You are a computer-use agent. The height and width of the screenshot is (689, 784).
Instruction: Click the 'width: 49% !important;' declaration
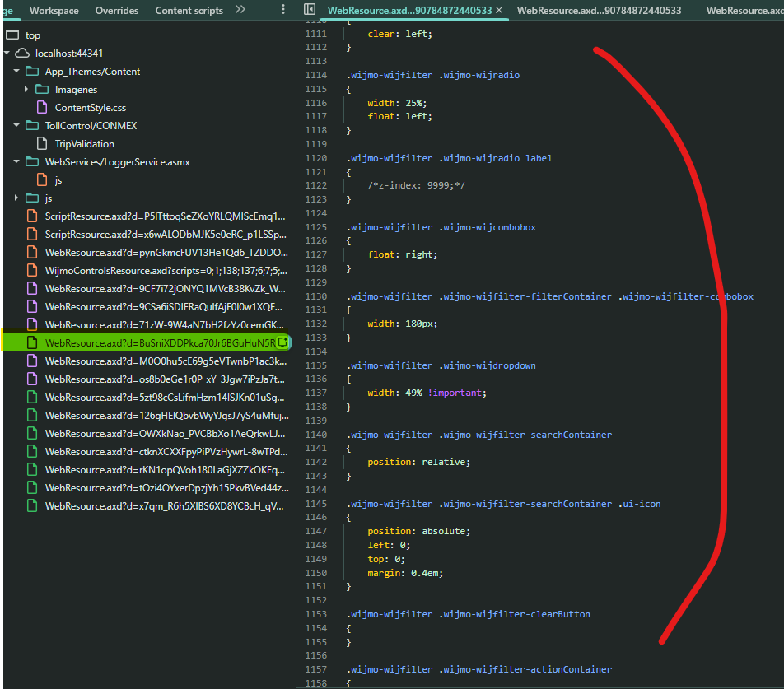coord(427,393)
